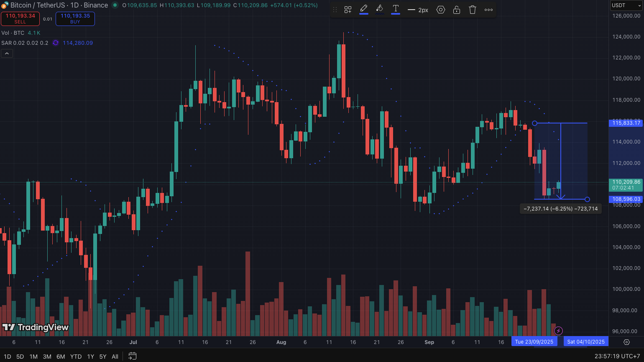Open more options three-dot menu
644x362 pixels.
pos(488,10)
